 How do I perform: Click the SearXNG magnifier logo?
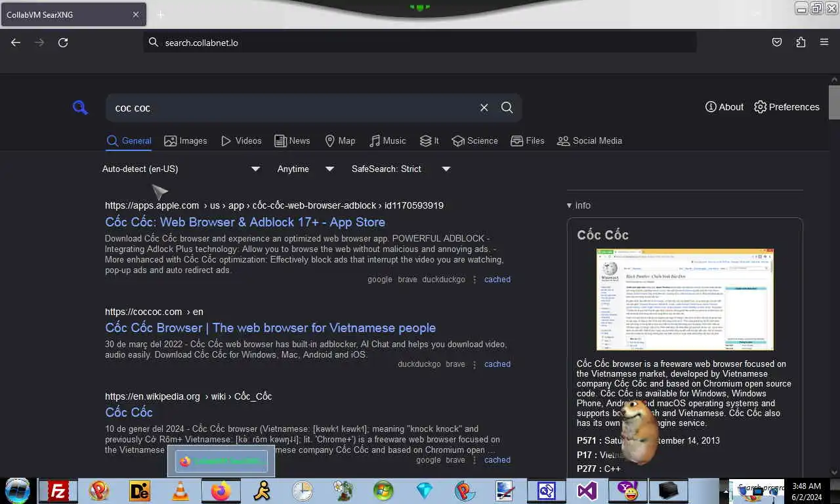tap(80, 108)
